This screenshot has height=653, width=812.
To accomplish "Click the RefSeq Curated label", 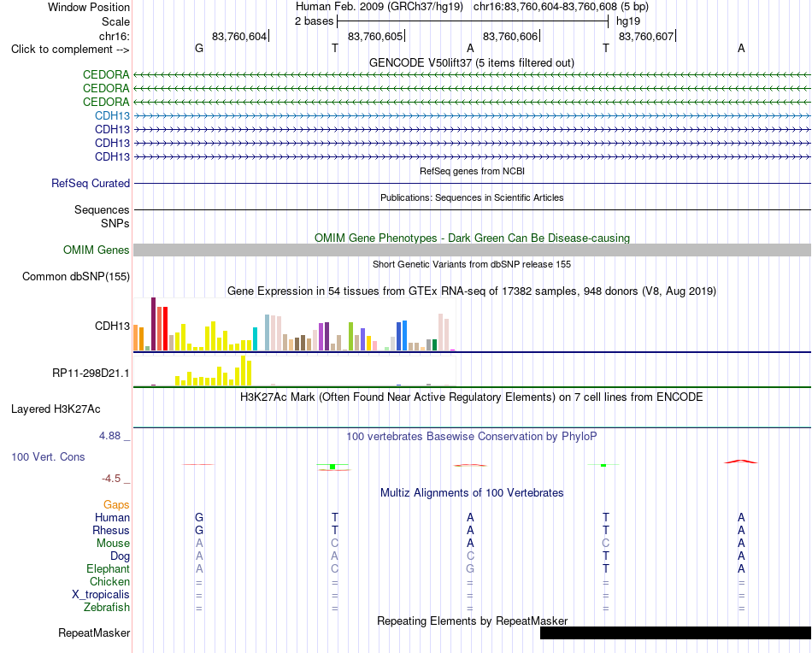I will [x=91, y=183].
